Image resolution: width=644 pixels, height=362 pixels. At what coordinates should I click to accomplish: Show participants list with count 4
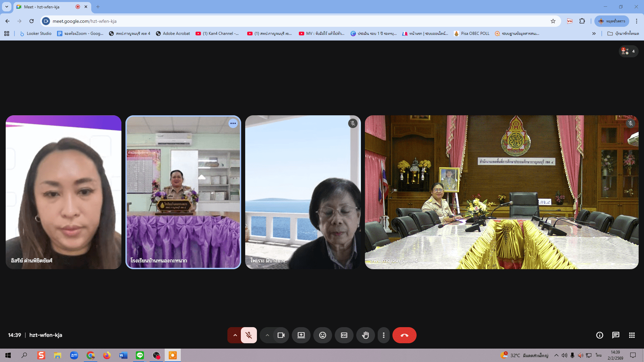tap(628, 51)
